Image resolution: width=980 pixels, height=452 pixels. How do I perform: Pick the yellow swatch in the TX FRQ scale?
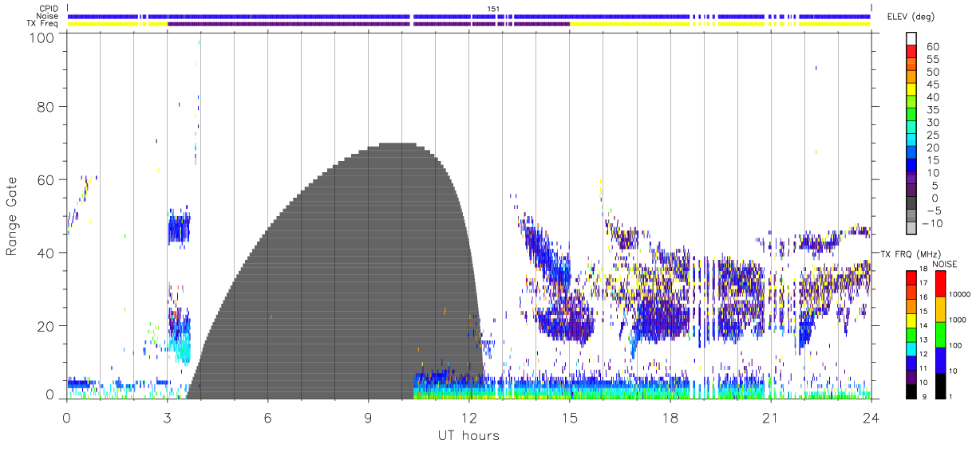click(x=911, y=320)
